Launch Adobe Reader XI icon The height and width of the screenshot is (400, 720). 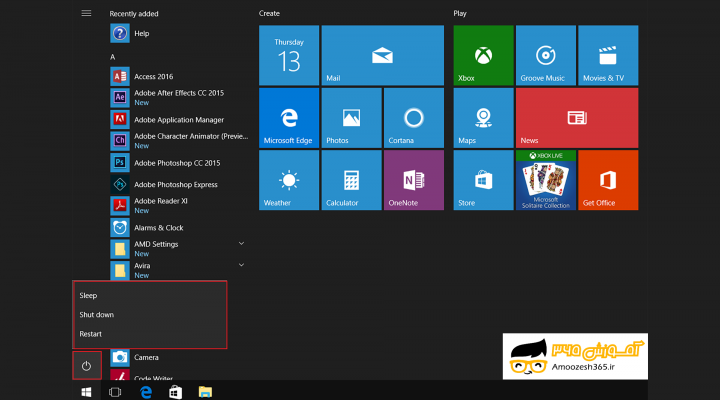point(120,206)
